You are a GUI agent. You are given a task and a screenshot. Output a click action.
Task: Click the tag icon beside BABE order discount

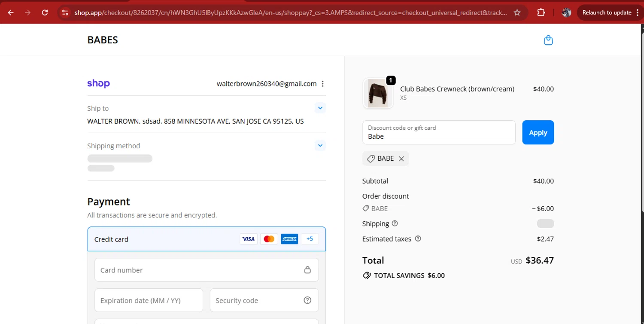[x=366, y=208]
